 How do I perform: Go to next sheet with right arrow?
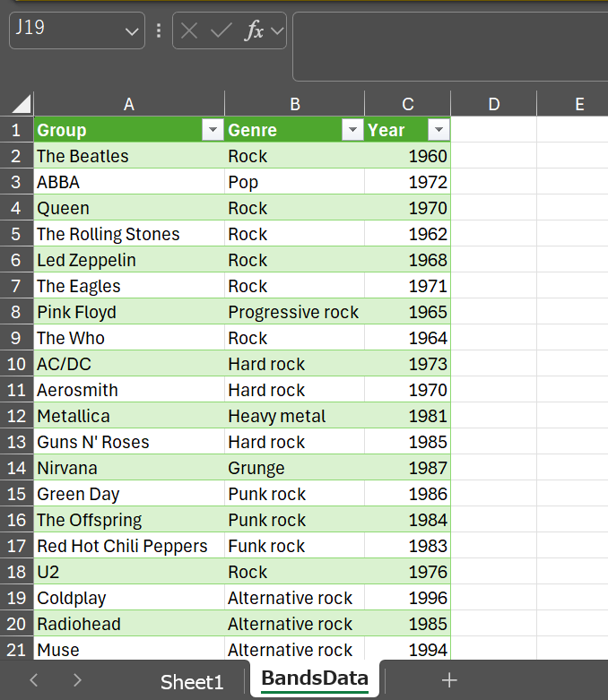pos(77,680)
